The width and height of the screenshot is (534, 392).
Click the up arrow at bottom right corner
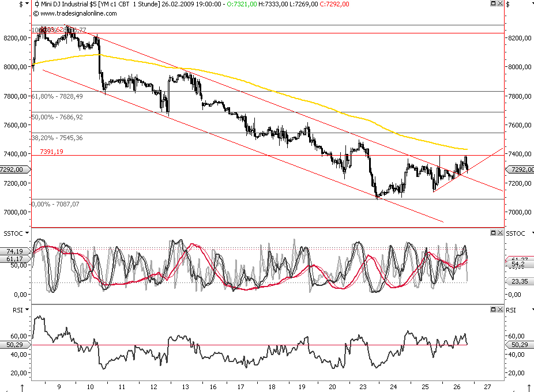[x=529, y=387]
